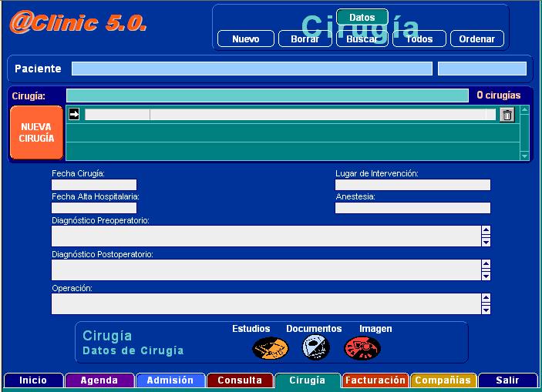Screen dimensions: 542x392
Task: Switch to the Agenda tab
Action: pos(99,380)
